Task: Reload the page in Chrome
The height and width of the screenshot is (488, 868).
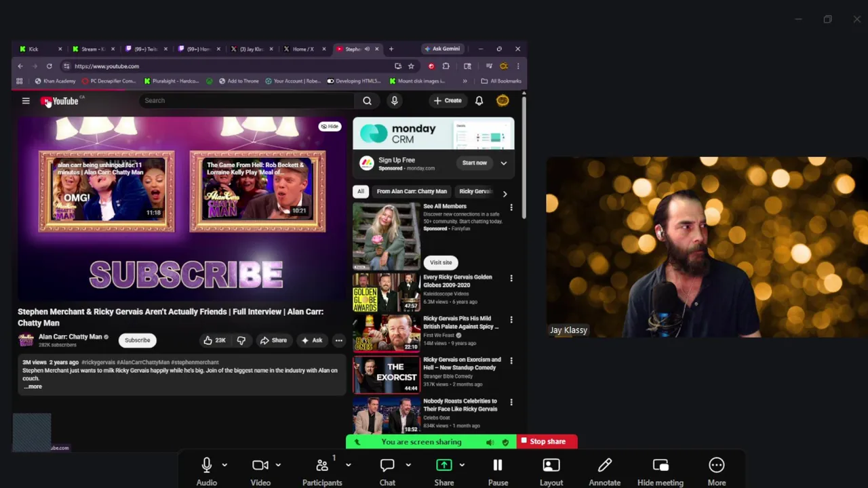Action: [x=49, y=66]
